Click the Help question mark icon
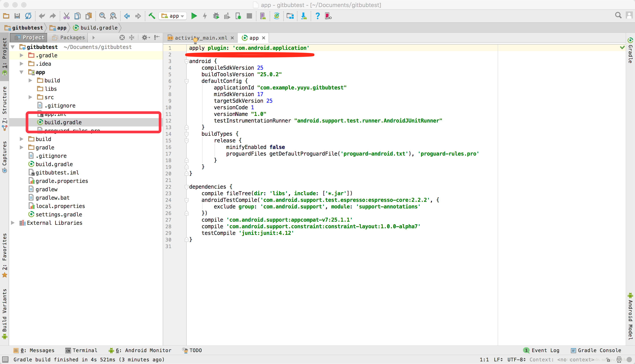This screenshot has width=635, height=364. pyautogui.click(x=318, y=16)
